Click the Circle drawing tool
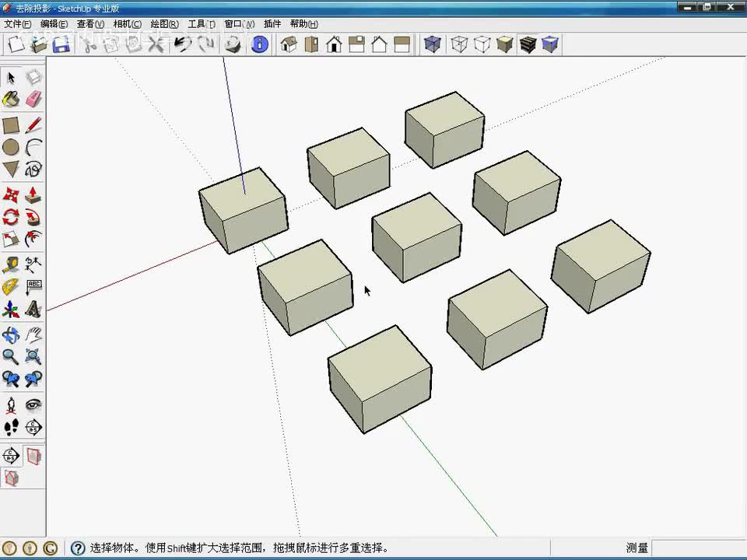The width and height of the screenshot is (747, 560). point(11,147)
